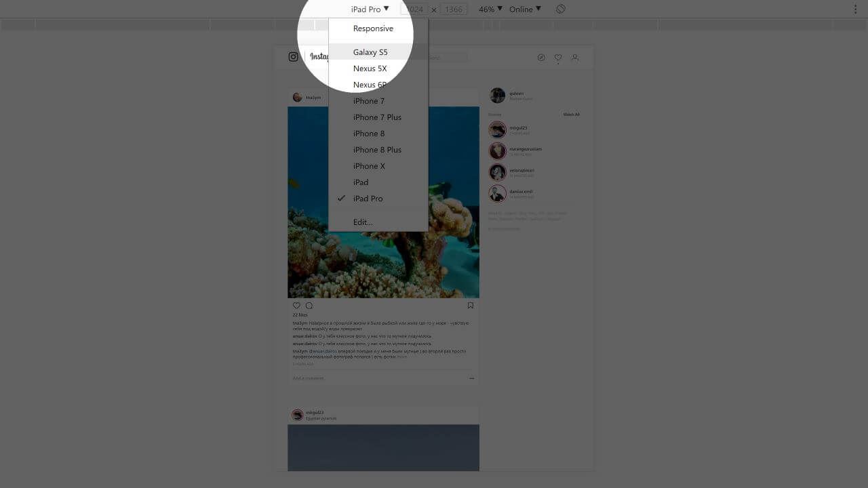
Task: Bookmark the coral reef post
Action: 471,306
